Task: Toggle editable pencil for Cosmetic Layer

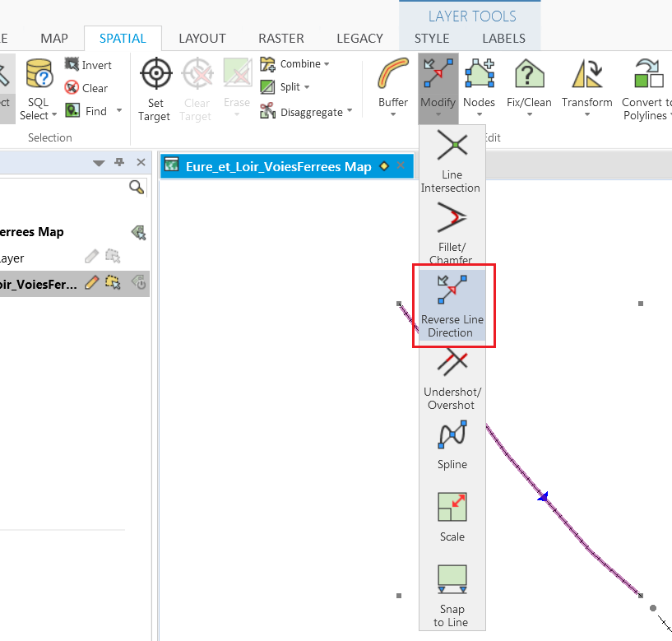Action: pyautogui.click(x=91, y=257)
